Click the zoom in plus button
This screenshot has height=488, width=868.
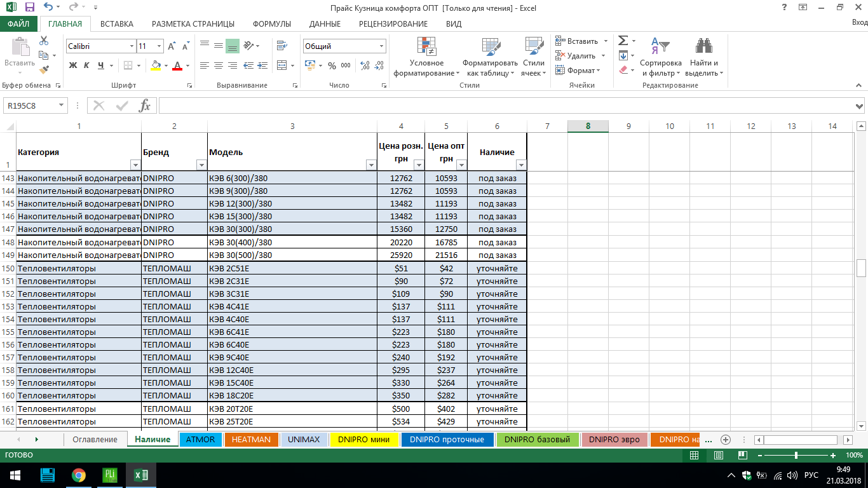click(x=833, y=456)
